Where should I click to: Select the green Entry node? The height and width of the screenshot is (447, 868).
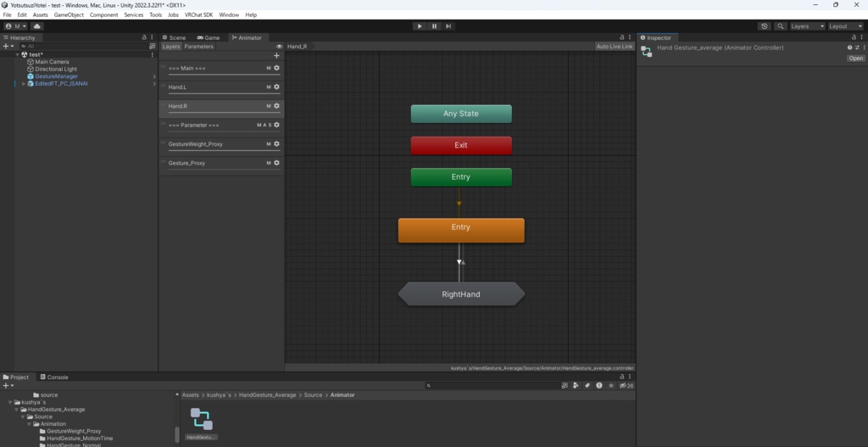(461, 177)
